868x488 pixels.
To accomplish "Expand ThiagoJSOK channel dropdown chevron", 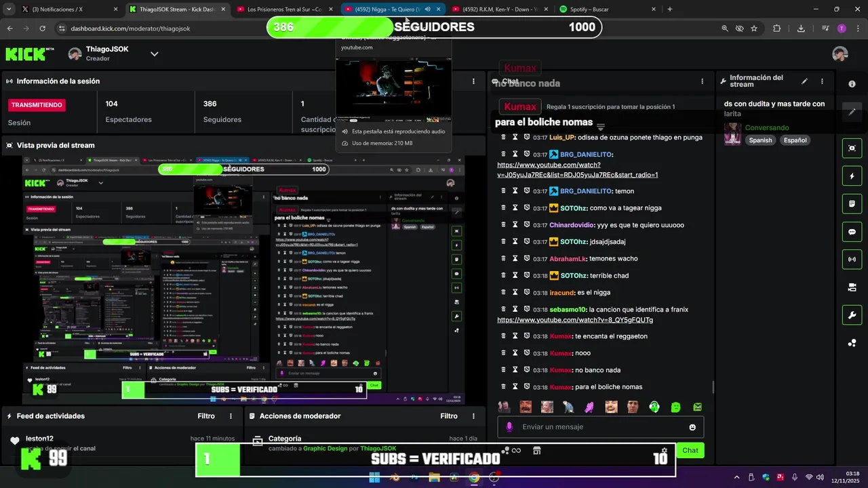I will point(154,54).
